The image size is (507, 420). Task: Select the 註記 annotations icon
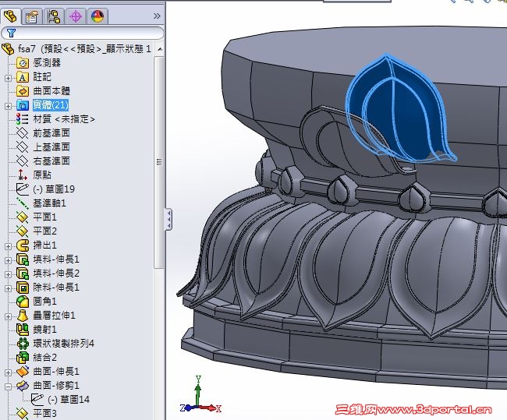(x=23, y=77)
